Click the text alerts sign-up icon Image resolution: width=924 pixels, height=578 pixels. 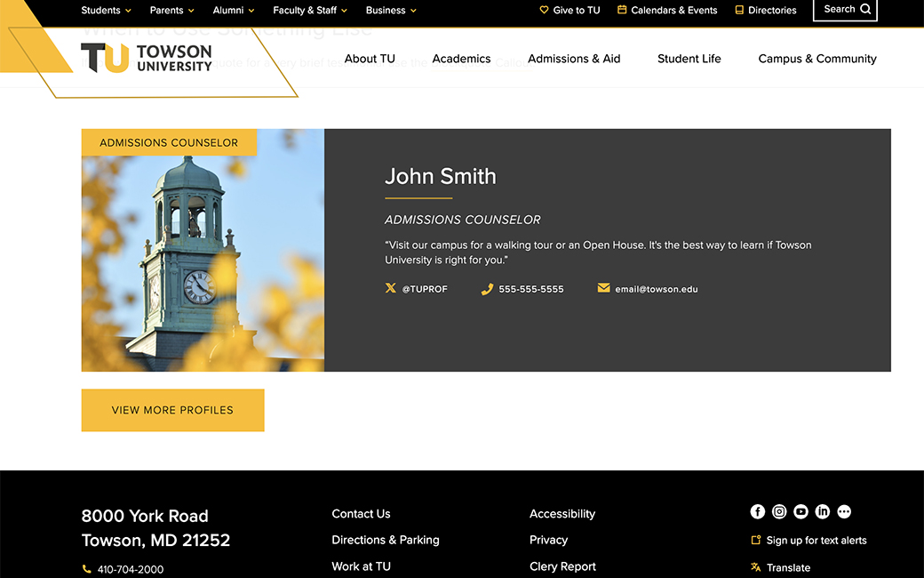755,540
